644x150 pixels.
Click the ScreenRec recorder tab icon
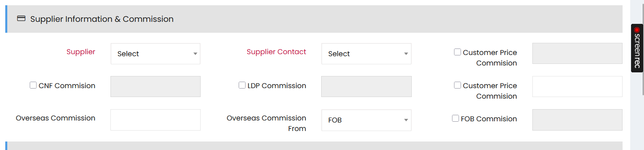click(637, 48)
